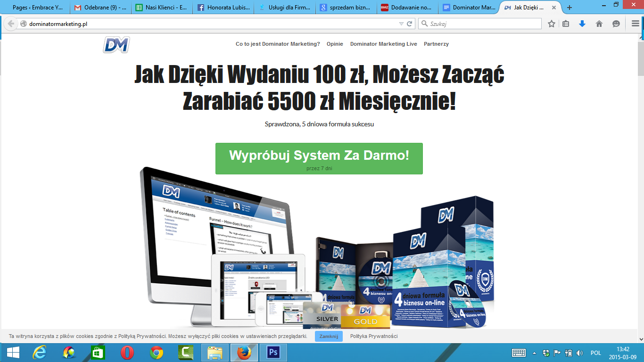The width and height of the screenshot is (644, 362).
Task: Open a new tab with plus button
Action: click(x=570, y=8)
